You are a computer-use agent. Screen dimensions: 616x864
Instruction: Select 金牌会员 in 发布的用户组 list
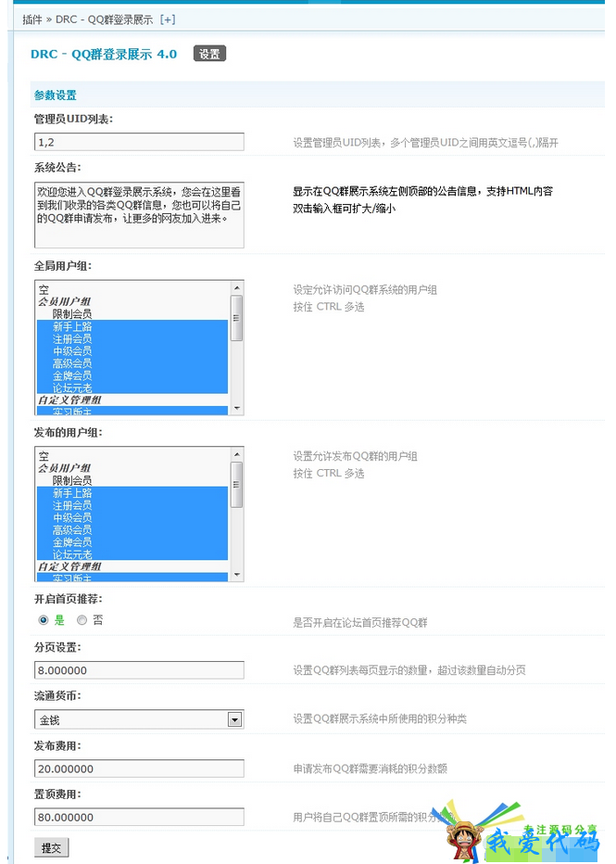coord(132,542)
